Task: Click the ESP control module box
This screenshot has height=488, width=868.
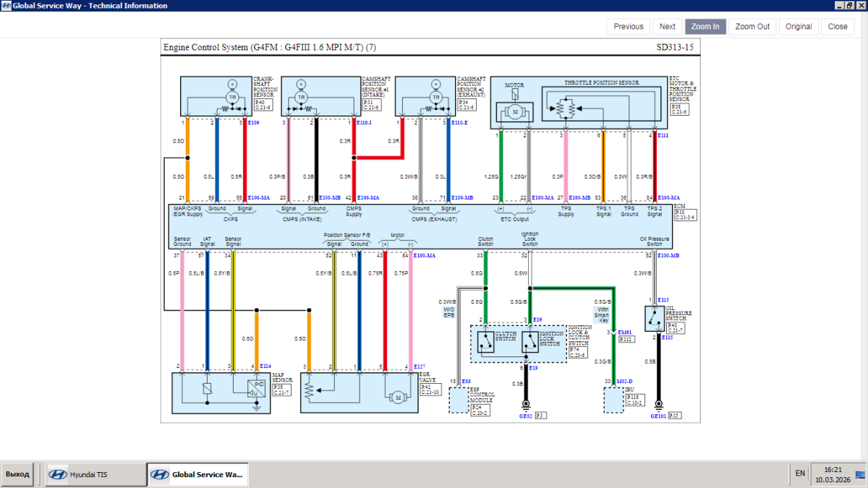Action: click(459, 400)
